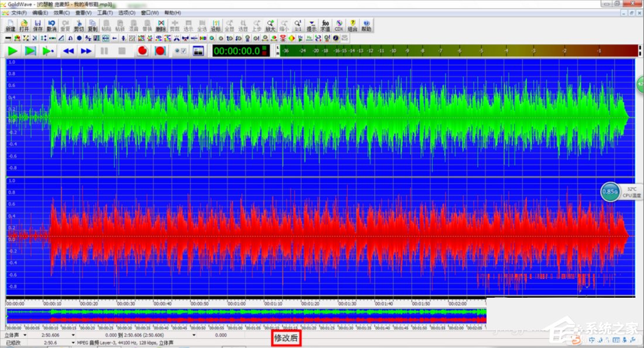Click the Save (保存) icon
This screenshot has height=348, width=644.
[38, 25]
